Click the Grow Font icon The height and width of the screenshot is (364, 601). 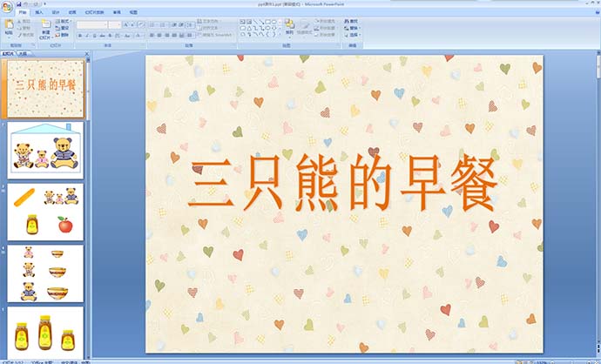pos(125,25)
